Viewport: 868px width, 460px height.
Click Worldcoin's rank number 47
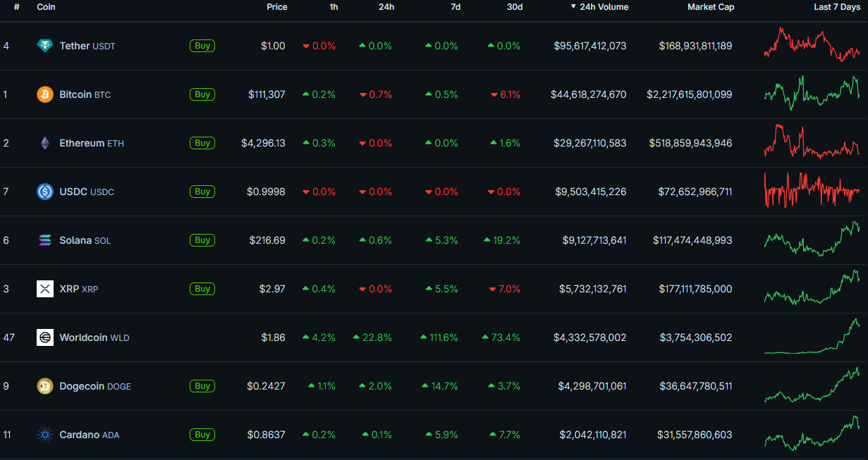click(x=8, y=337)
